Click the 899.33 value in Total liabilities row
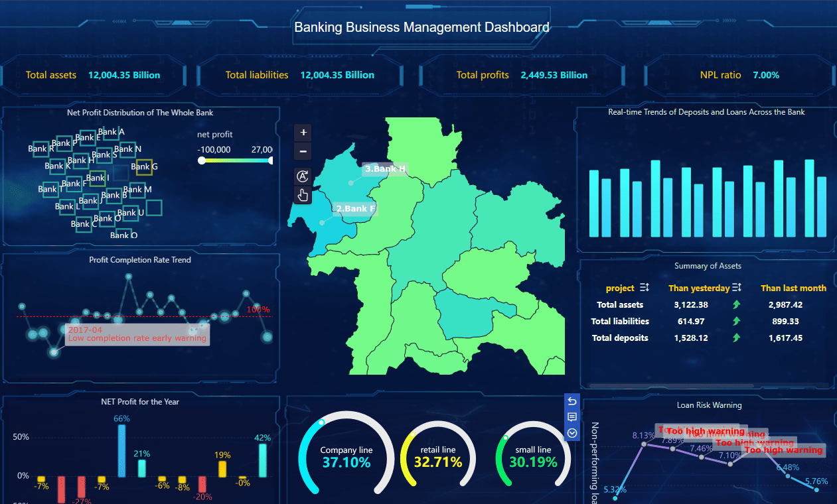The height and width of the screenshot is (504, 837). point(786,321)
